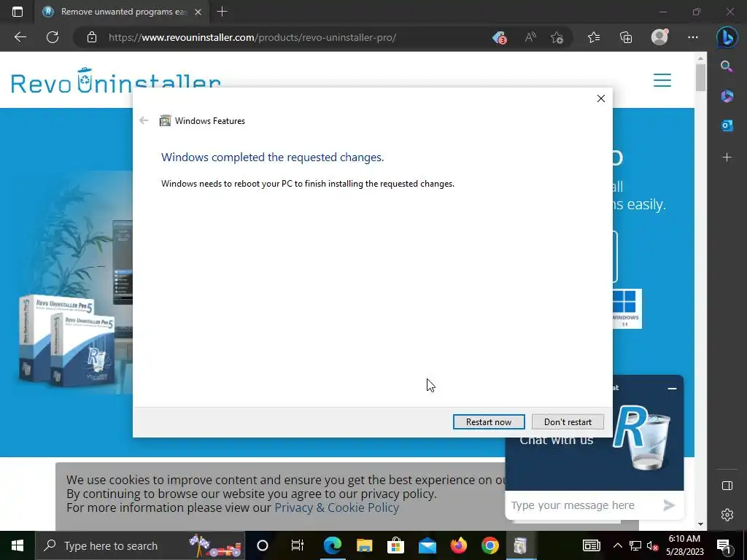
Task: Select the revouninstaller.com URL address bar
Action: pyautogui.click(x=252, y=37)
